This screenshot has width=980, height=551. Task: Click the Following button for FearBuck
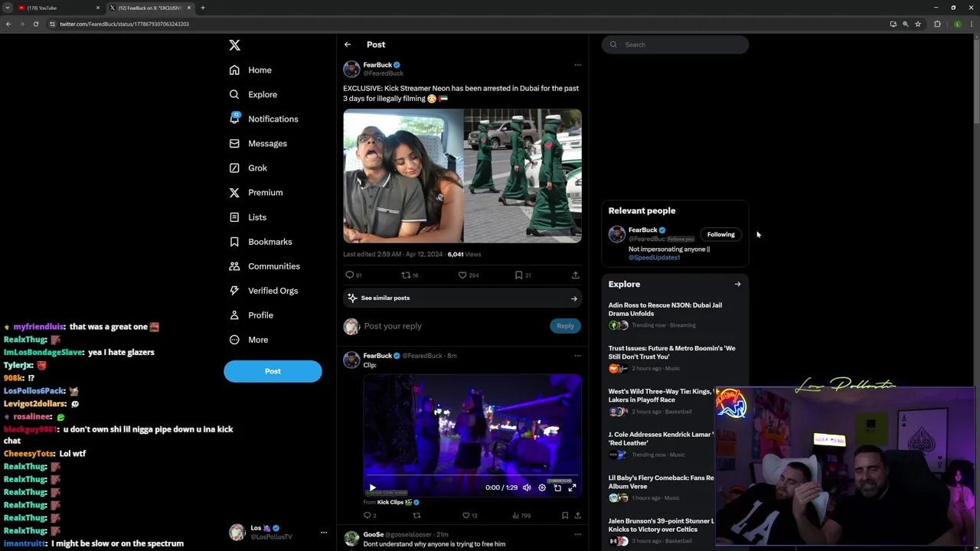pyautogui.click(x=720, y=235)
